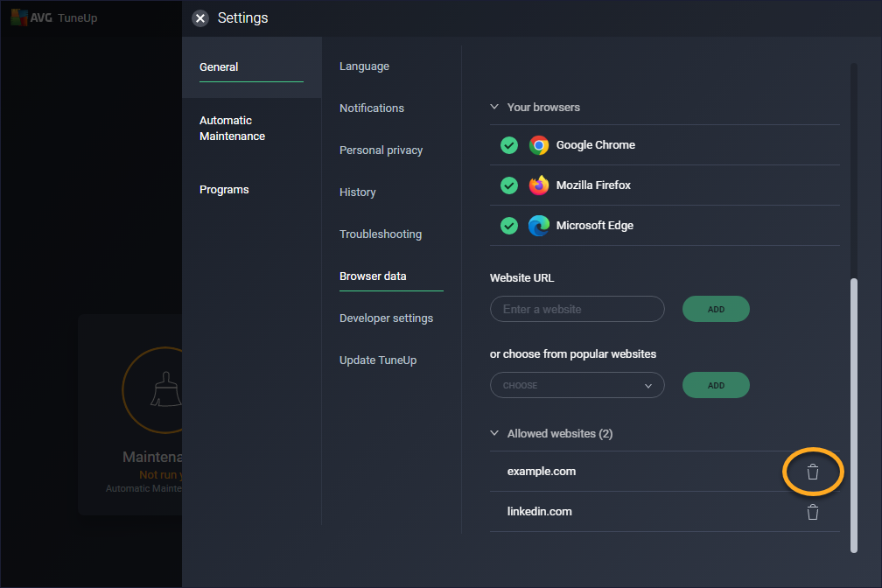Go to Update TuneUp
Screen dimensions: 882x588
click(377, 360)
